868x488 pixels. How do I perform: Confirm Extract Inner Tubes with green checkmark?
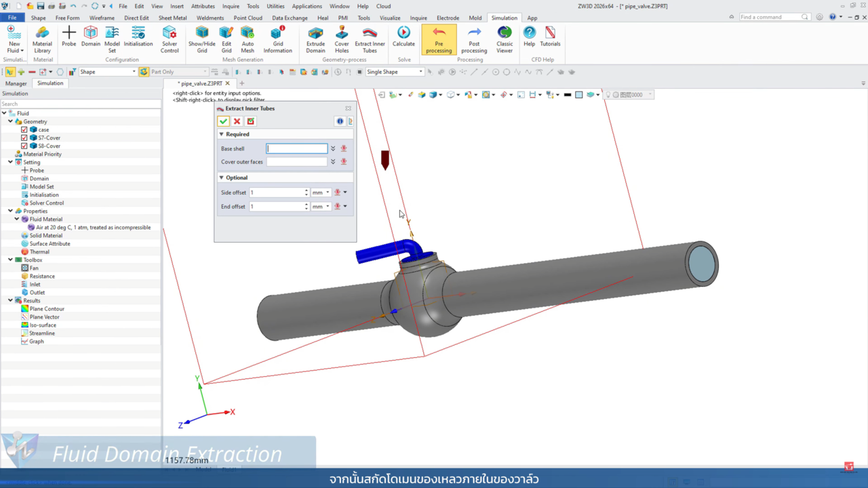pos(223,121)
